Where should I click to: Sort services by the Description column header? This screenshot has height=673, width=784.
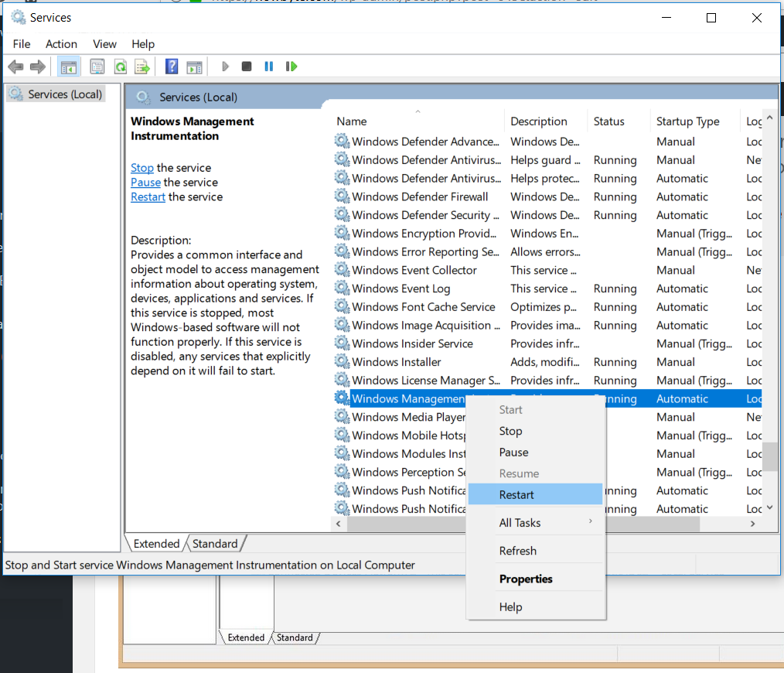tap(546, 121)
